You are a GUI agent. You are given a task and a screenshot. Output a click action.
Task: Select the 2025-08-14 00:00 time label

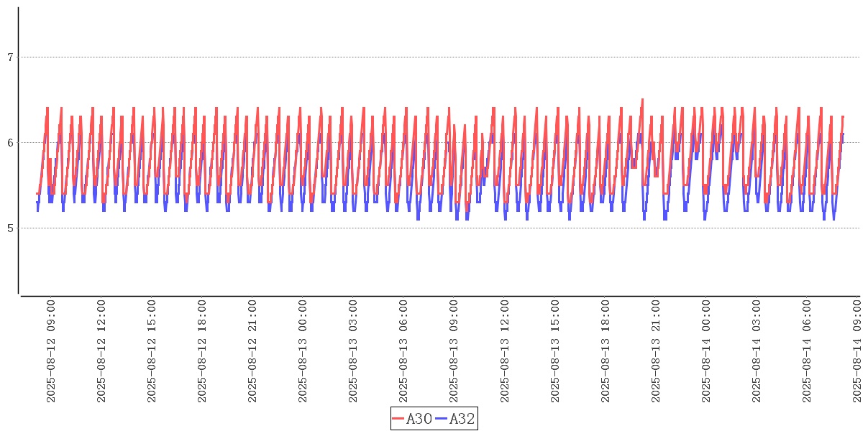(706, 351)
